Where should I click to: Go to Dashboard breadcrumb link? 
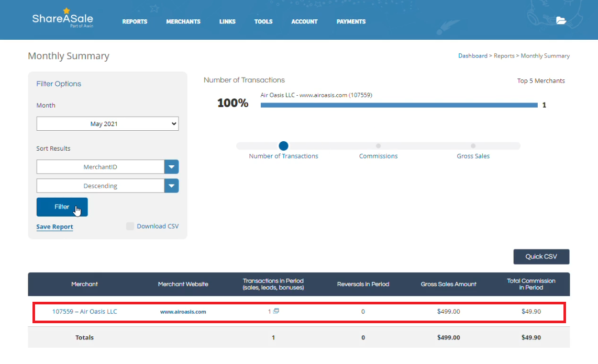(472, 55)
